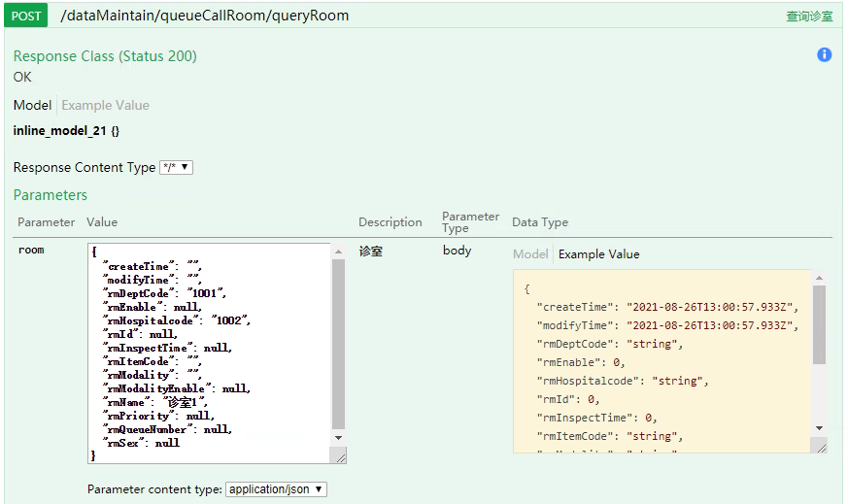Click the room textarea scroll-up arrow

click(339, 252)
